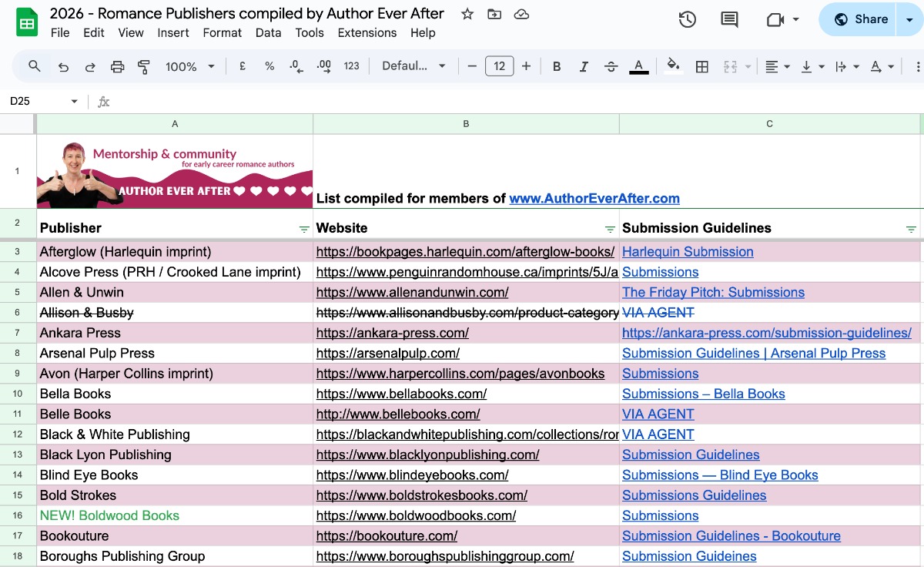Click the font size input field
The height and width of the screenshot is (567, 924).
(499, 66)
